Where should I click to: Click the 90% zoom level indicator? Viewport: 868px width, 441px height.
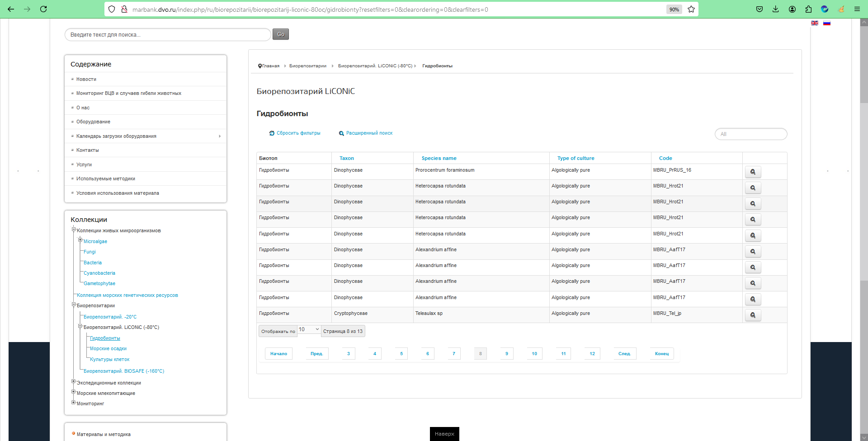click(x=674, y=9)
